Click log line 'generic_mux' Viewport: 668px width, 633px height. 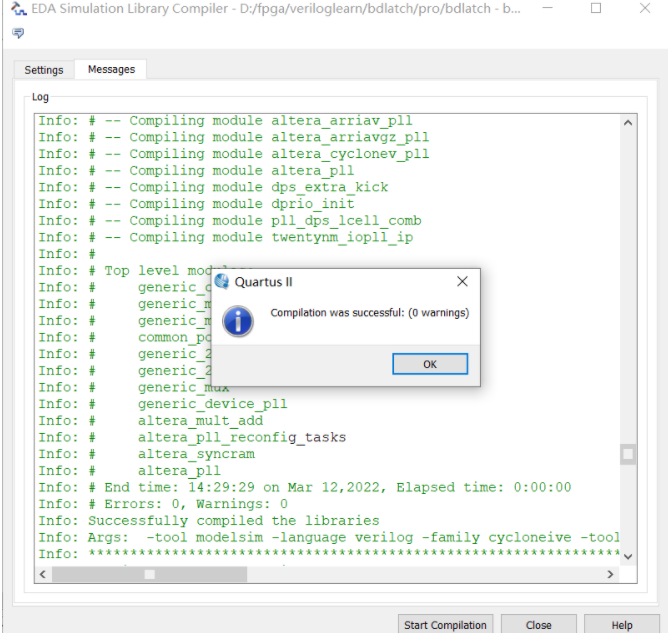coord(134,387)
